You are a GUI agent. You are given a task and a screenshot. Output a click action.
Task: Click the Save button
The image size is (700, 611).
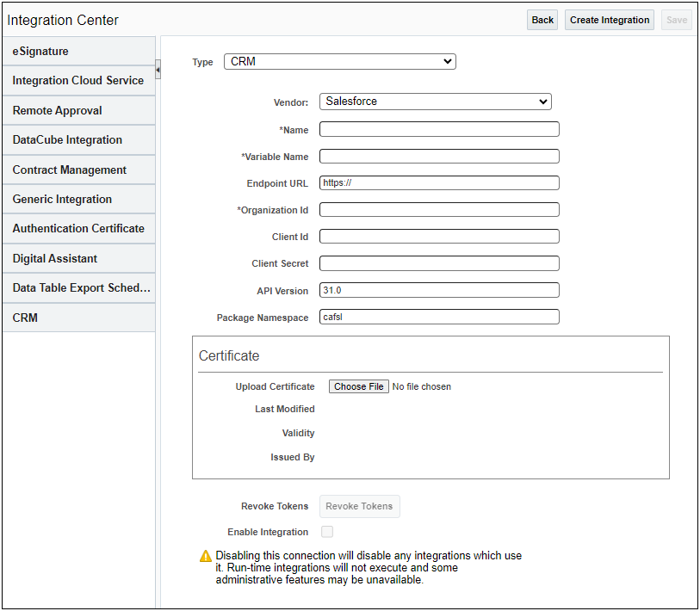pyautogui.click(x=676, y=19)
